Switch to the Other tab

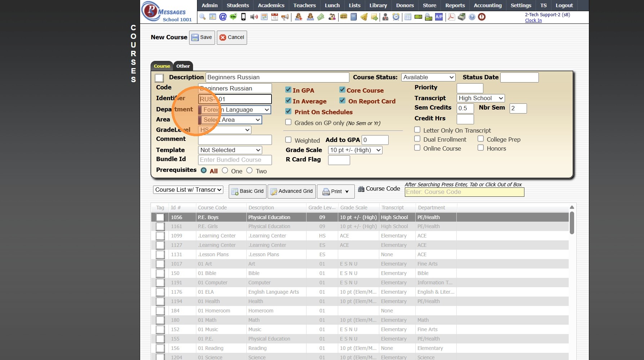pyautogui.click(x=183, y=66)
